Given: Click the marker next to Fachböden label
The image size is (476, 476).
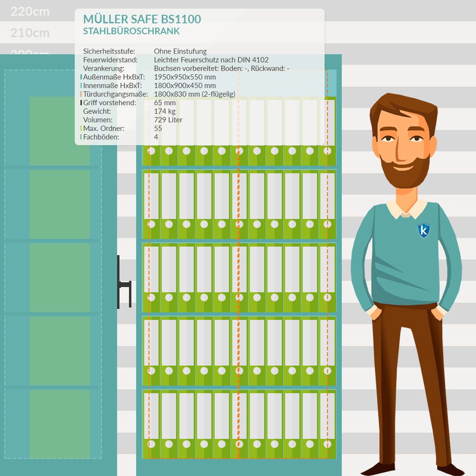Looking at the screenshot, I should pos(81,137).
